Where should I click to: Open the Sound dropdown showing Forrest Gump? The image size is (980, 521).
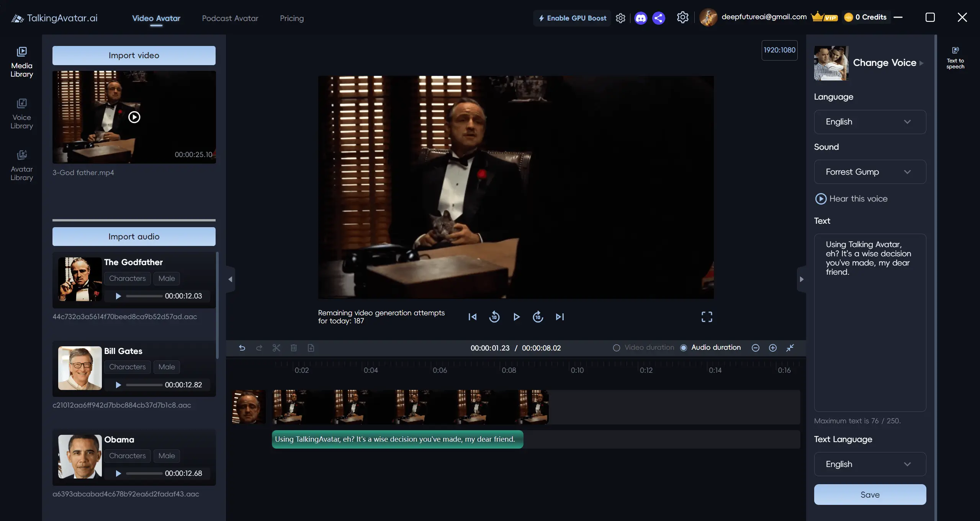tap(870, 172)
